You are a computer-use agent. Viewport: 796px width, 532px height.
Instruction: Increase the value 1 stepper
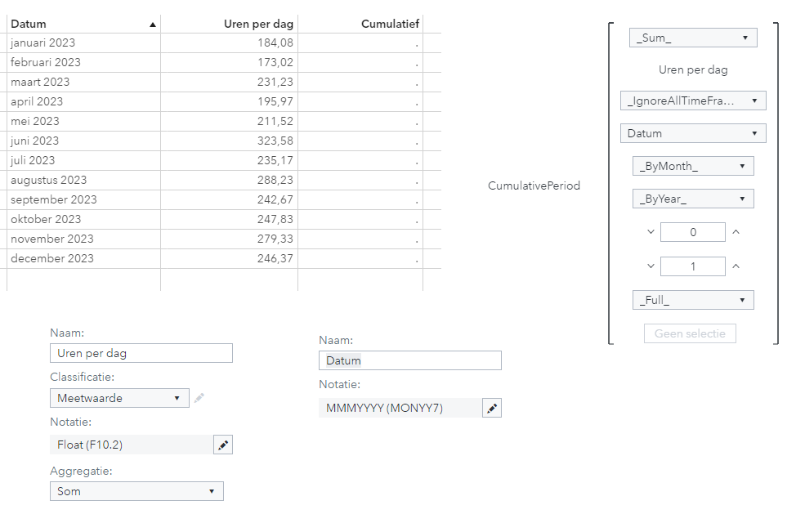(736, 266)
